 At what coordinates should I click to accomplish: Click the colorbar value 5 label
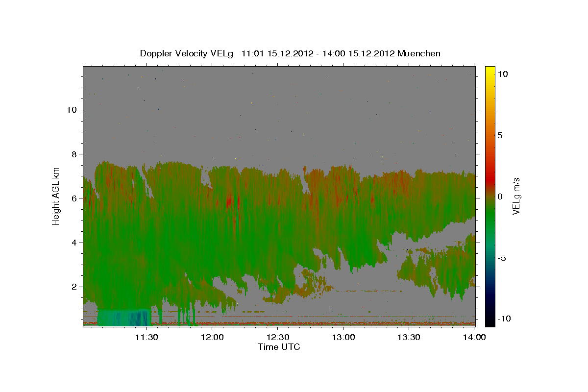[500, 135]
